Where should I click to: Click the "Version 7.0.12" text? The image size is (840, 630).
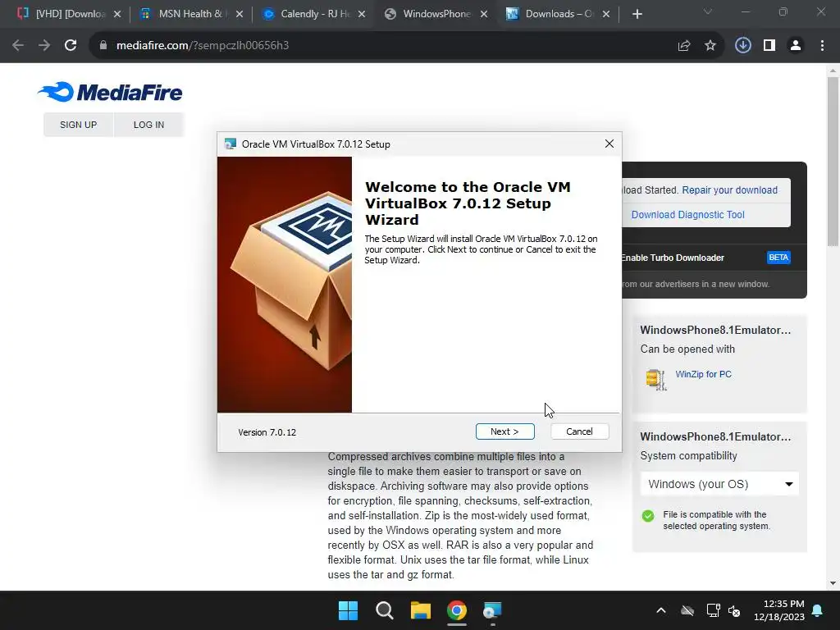[267, 432]
